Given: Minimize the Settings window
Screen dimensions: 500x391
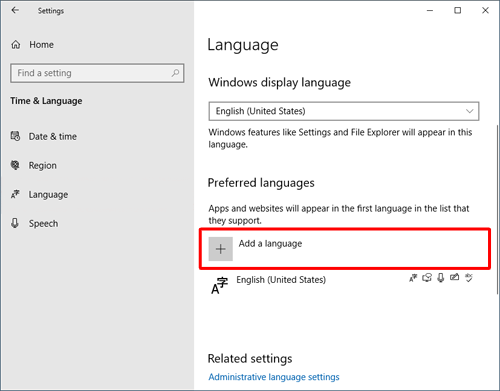Looking at the screenshot, I should [430, 11].
